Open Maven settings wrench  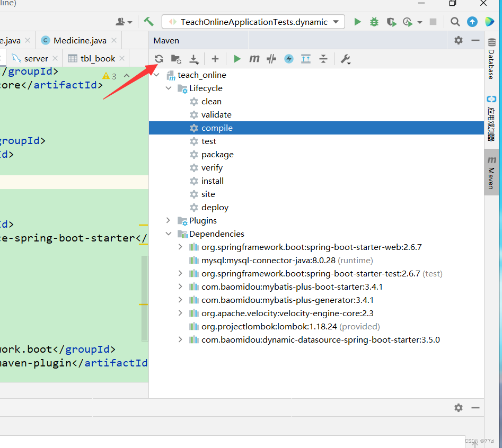(346, 59)
